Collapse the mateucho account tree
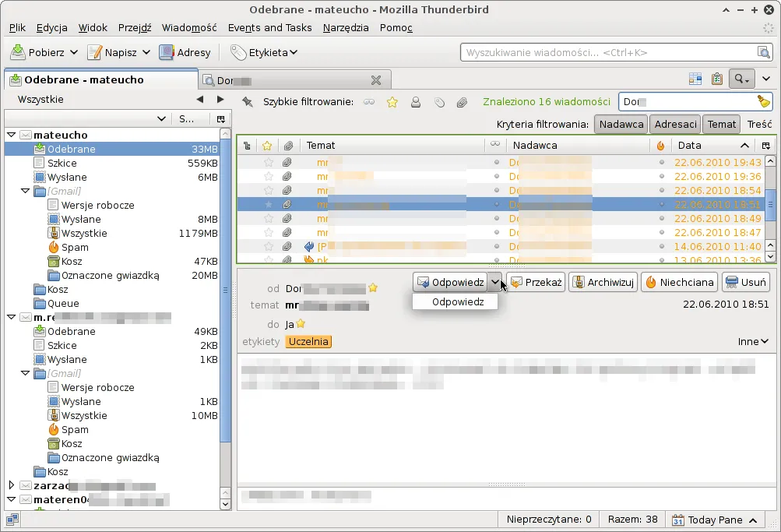Image resolution: width=781 pixels, height=532 pixels. click(x=12, y=135)
